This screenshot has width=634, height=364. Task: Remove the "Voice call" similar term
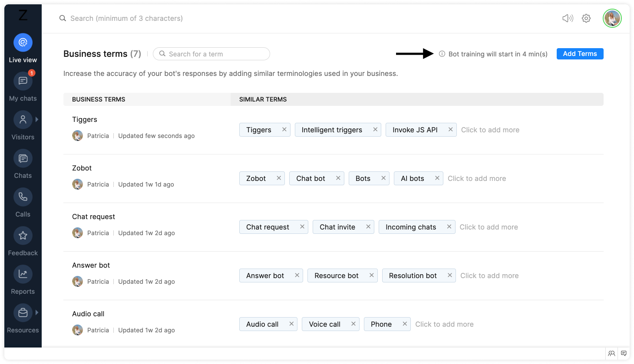353,324
